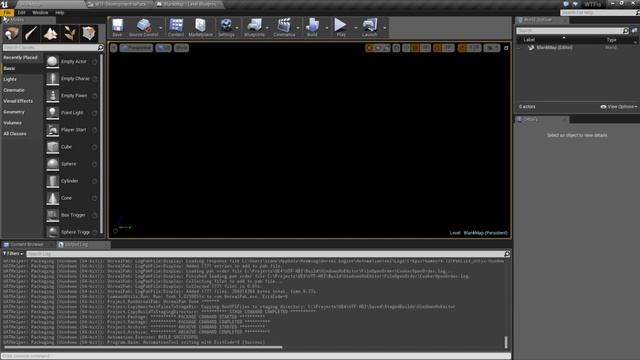Click the Save toolbar icon

click(x=118, y=25)
